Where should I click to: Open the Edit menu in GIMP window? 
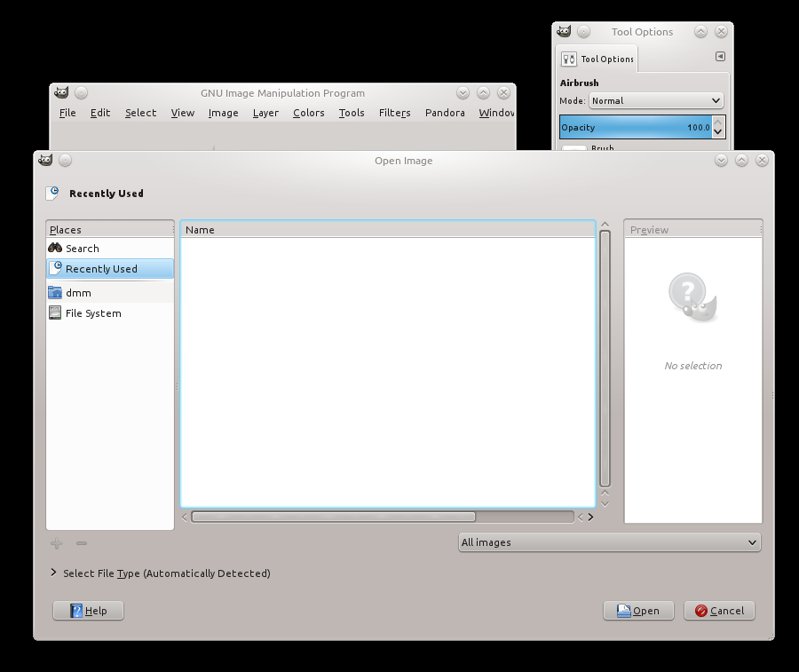pyautogui.click(x=99, y=113)
